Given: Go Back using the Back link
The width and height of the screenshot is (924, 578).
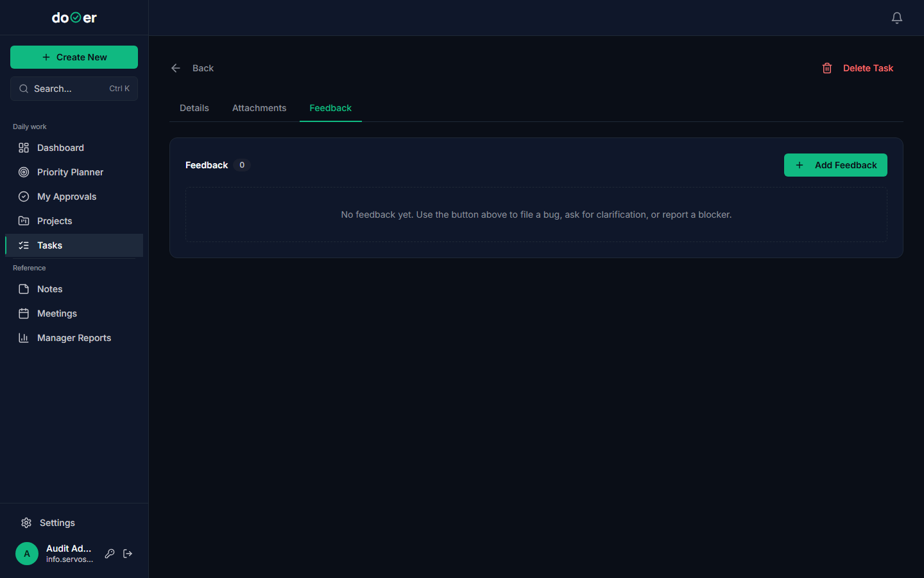Looking at the screenshot, I should tap(203, 68).
